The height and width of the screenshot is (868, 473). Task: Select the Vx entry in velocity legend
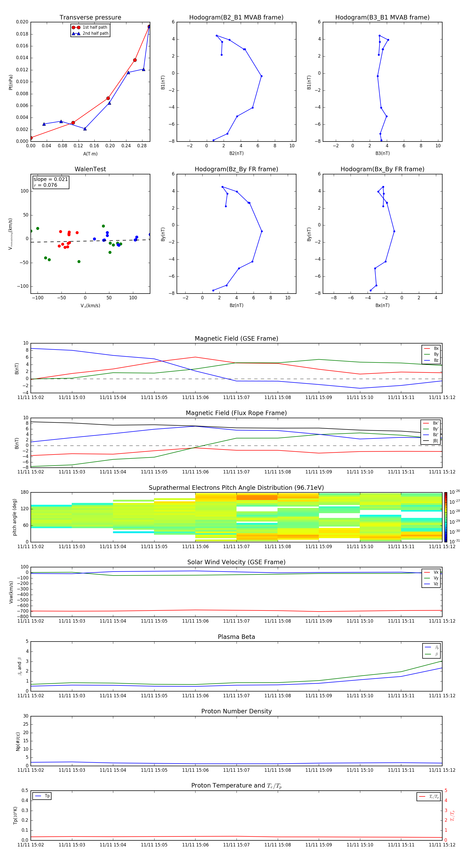click(431, 572)
